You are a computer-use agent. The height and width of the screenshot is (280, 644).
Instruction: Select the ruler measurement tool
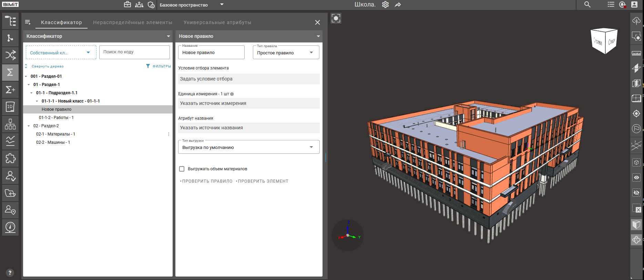click(636, 53)
